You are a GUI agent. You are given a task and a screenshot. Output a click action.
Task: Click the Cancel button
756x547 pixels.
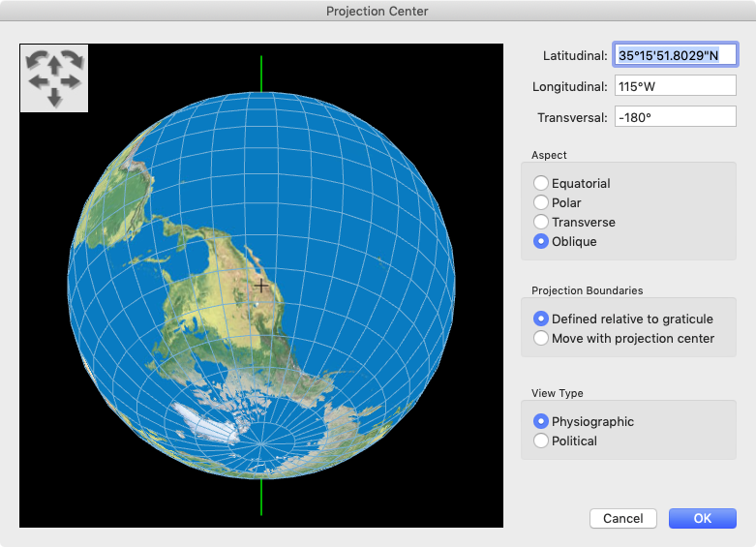(x=623, y=519)
